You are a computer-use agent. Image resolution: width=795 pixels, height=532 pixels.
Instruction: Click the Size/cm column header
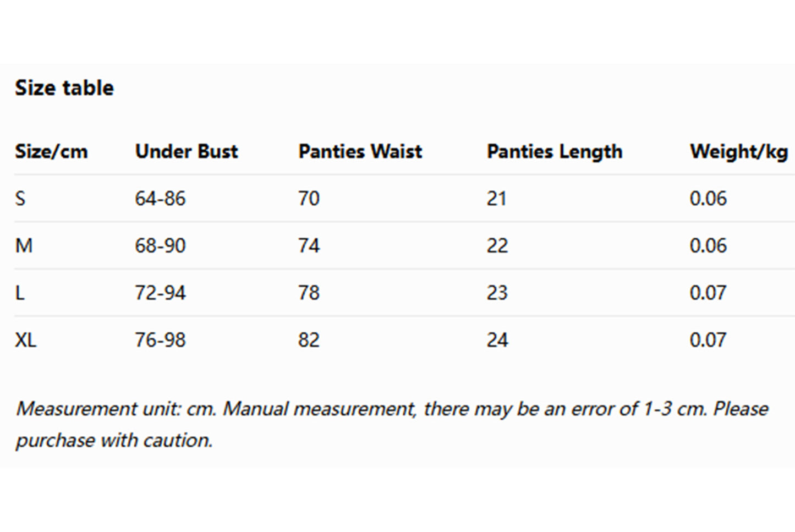point(51,151)
